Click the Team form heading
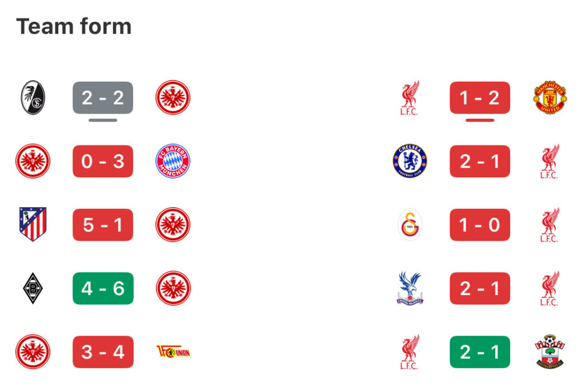Viewport: 585px width, 392px height. pyautogui.click(x=74, y=26)
